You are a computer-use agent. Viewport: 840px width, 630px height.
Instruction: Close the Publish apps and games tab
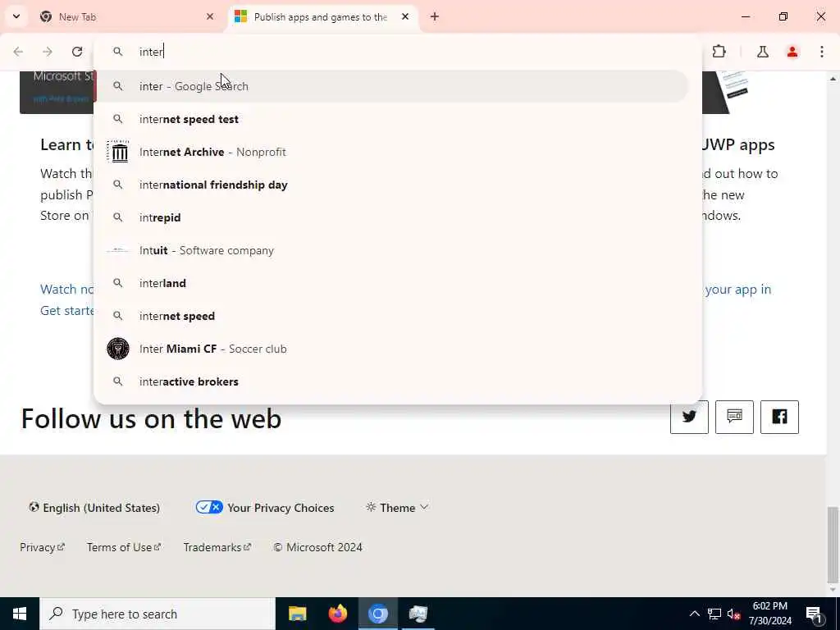tap(405, 16)
